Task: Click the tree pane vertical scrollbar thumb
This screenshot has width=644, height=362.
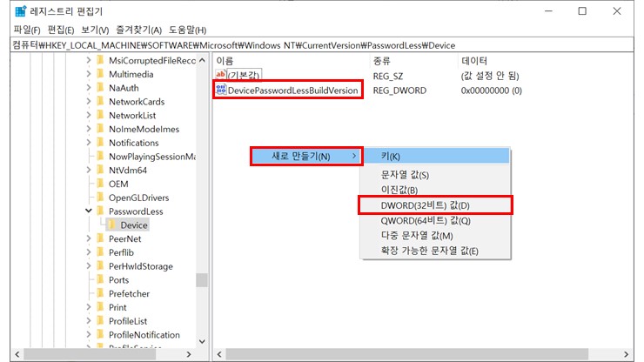Action: (202, 280)
